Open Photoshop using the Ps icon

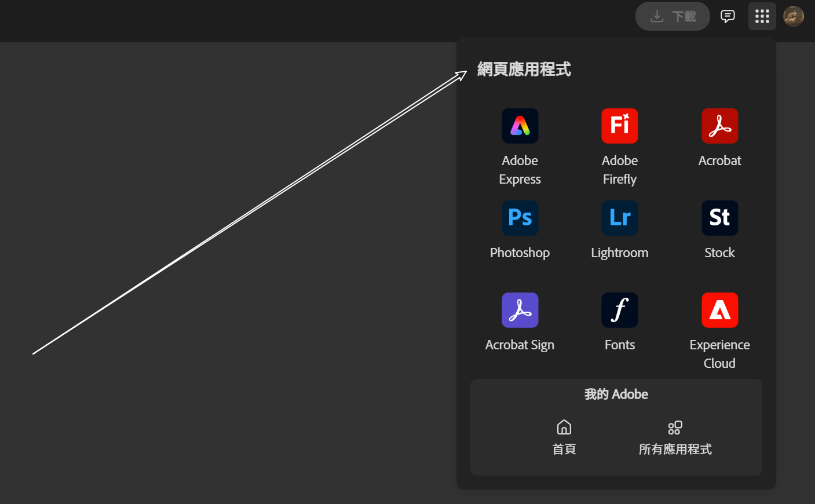coord(520,218)
